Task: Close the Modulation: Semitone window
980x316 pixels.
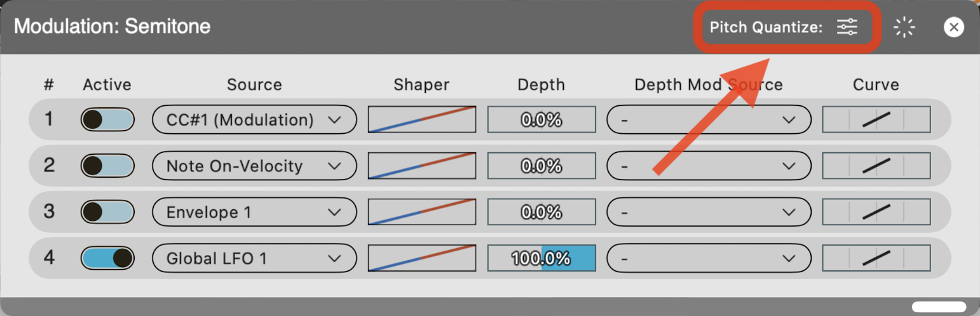Action: pyautogui.click(x=954, y=27)
